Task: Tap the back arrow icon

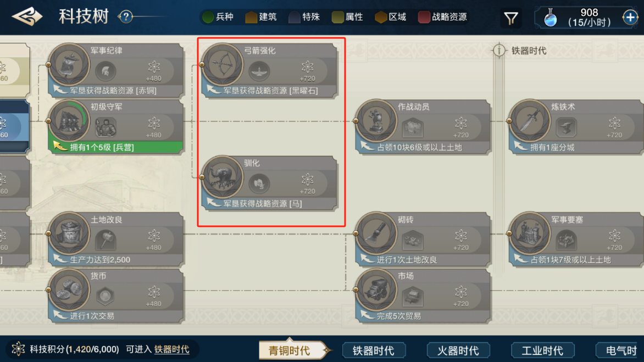Action: point(27,17)
